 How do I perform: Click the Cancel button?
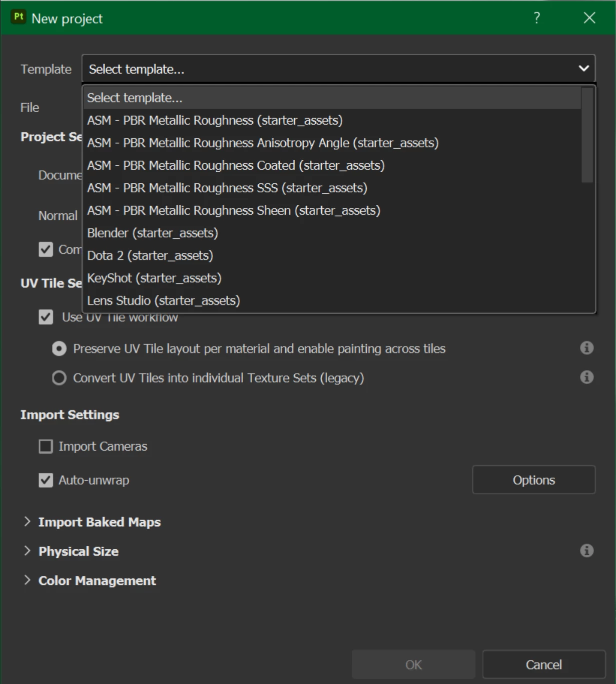pos(544,664)
